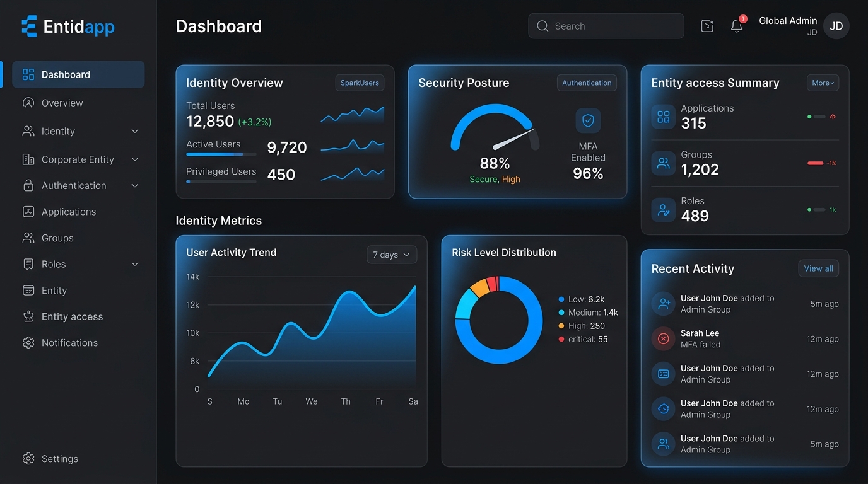The height and width of the screenshot is (484, 868).
Task: Click the history clock icon in Recent Activity
Action: click(664, 408)
